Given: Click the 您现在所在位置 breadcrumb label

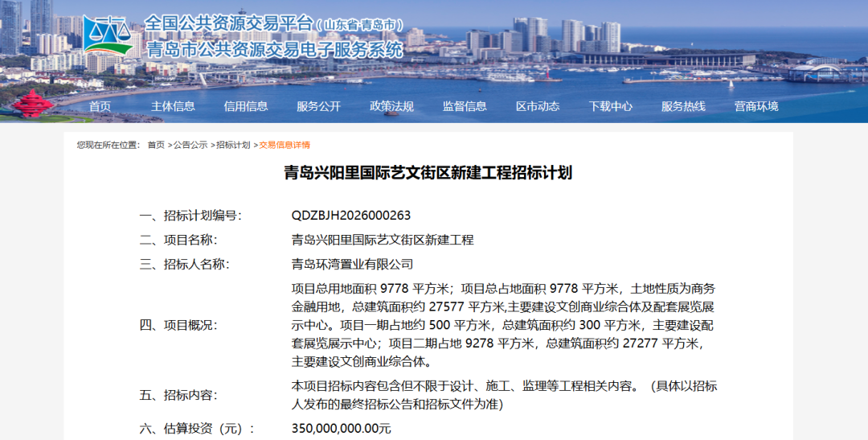Looking at the screenshot, I should [x=108, y=145].
